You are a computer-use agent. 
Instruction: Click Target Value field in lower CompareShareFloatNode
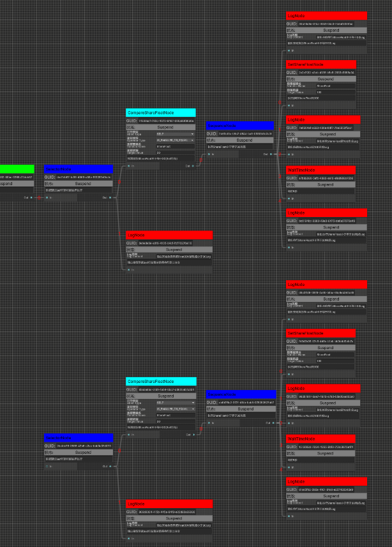pos(175,421)
